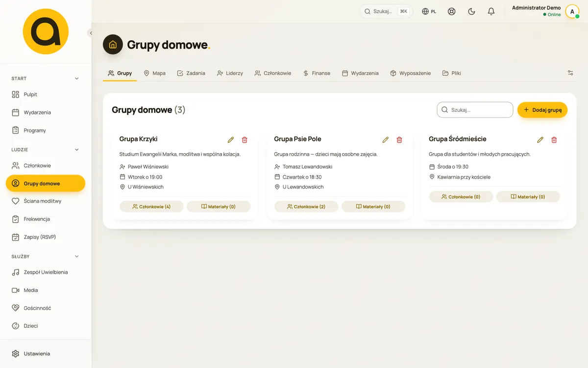Click leader name Tomasz Lewandowski
588x368 pixels.
pos(308,167)
